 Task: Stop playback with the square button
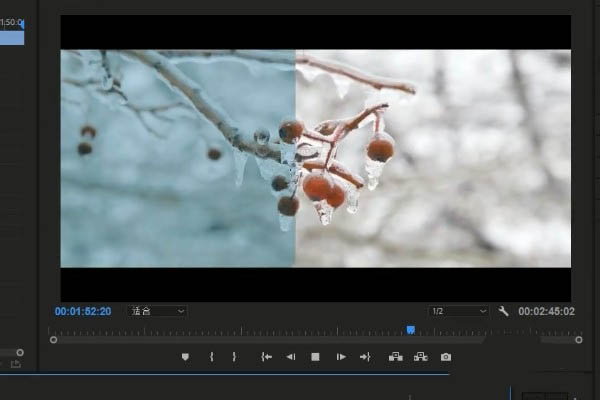[315, 357]
